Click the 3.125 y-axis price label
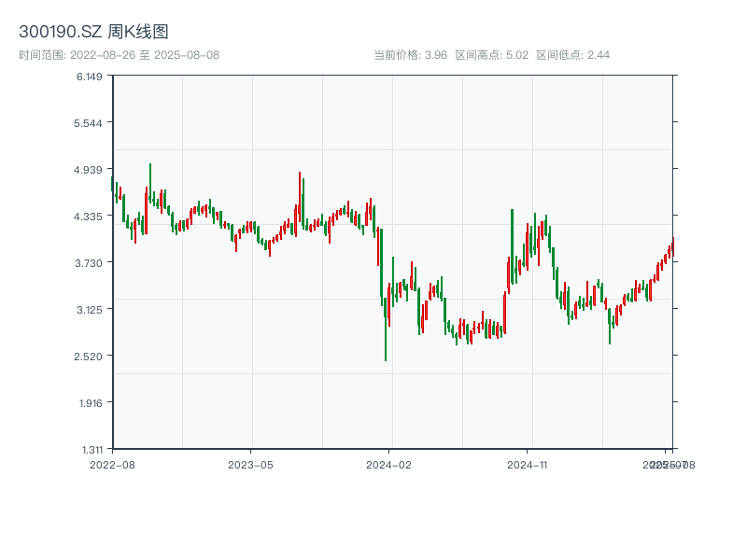Screen dimensions: 747x560 tap(89, 310)
